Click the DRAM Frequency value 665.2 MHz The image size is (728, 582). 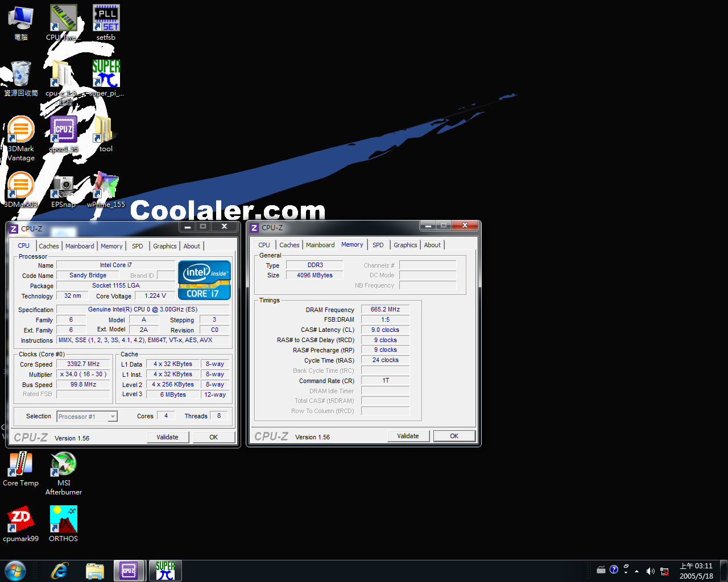pos(385,309)
